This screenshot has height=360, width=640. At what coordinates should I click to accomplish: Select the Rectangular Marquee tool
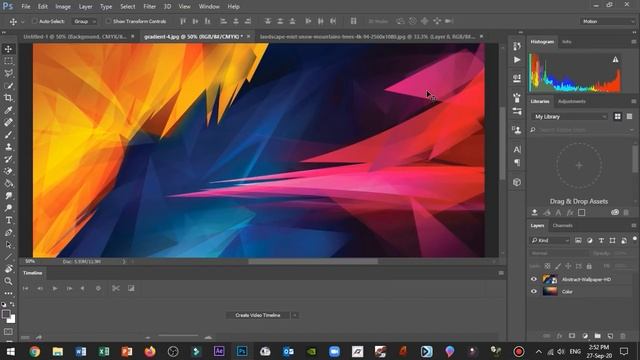(8, 61)
